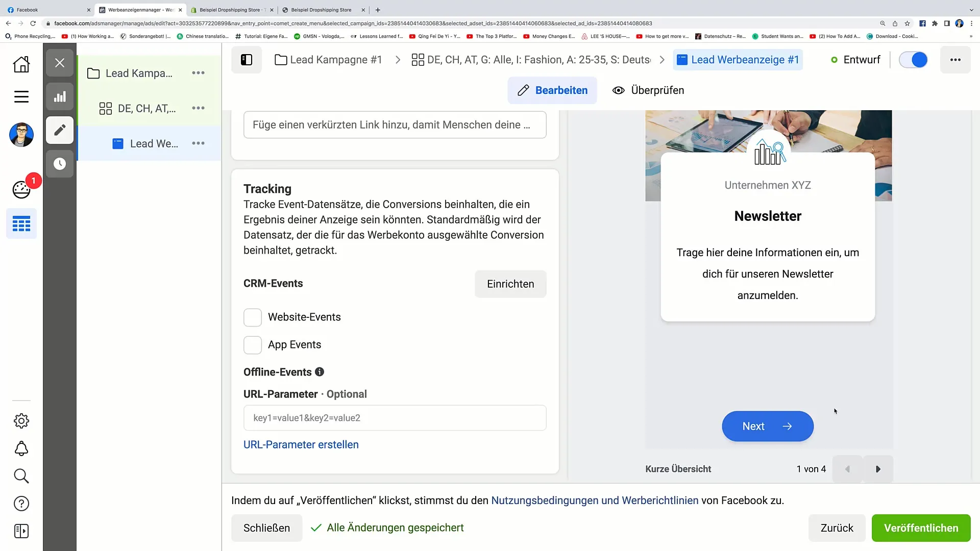This screenshot has height=551, width=980.
Task: Enable App Events checkbox
Action: pyautogui.click(x=253, y=344)
